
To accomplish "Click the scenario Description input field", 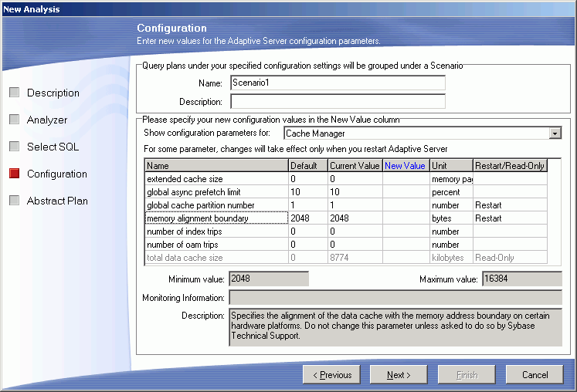I will point(338,101).
